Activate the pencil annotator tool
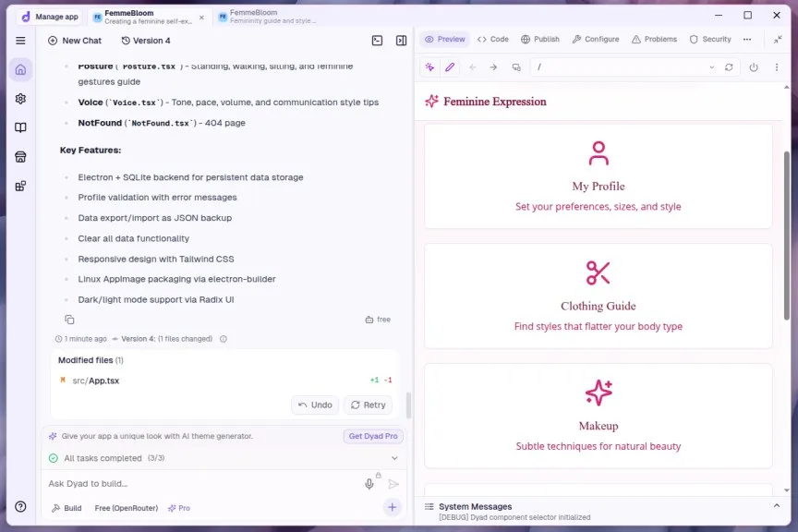The image size is (798, 532). tap(450, 67)
